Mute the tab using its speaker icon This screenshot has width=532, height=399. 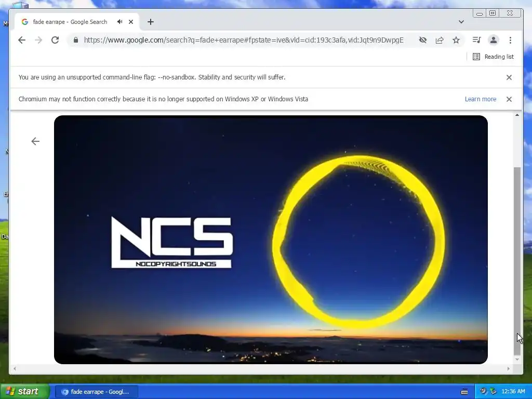coord(120,22)
